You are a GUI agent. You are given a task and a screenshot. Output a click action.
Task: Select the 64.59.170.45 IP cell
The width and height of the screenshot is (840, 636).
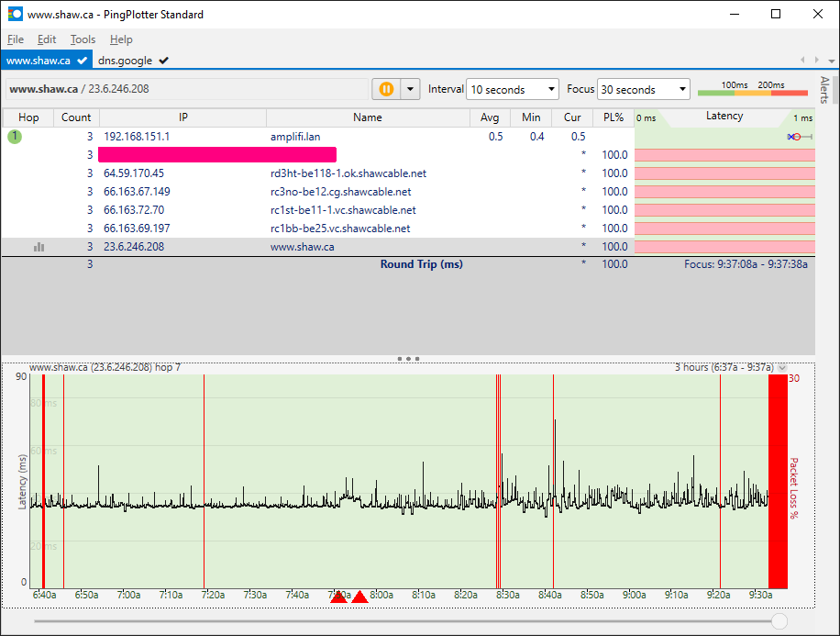pyautogui.click(x=134, y=173)
